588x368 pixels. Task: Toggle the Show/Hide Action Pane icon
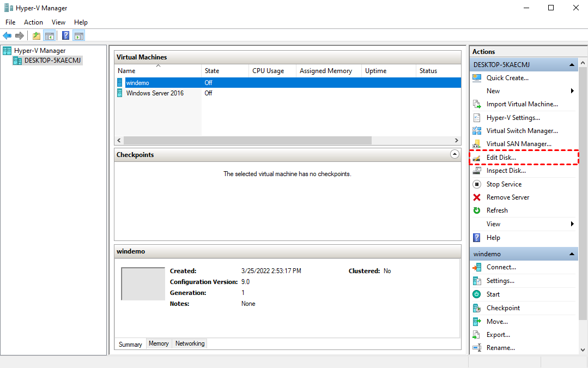coord(79,35)
